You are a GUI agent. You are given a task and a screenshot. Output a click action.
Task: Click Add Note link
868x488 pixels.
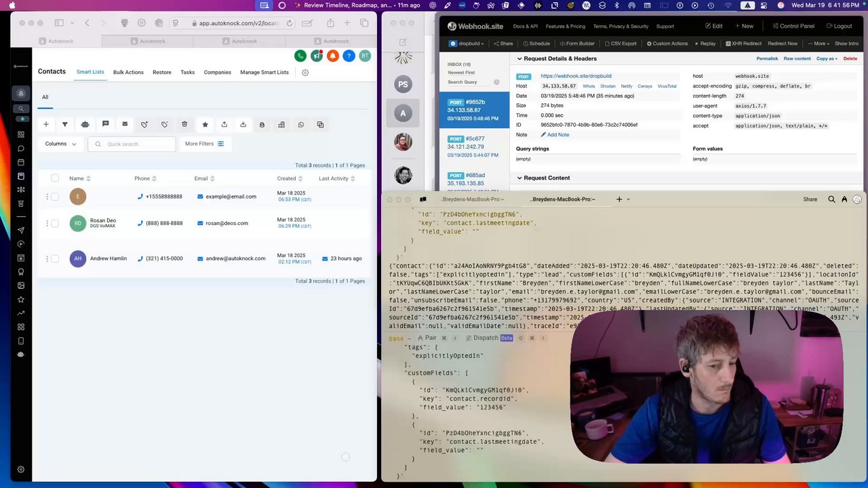(x=555, y=135)
